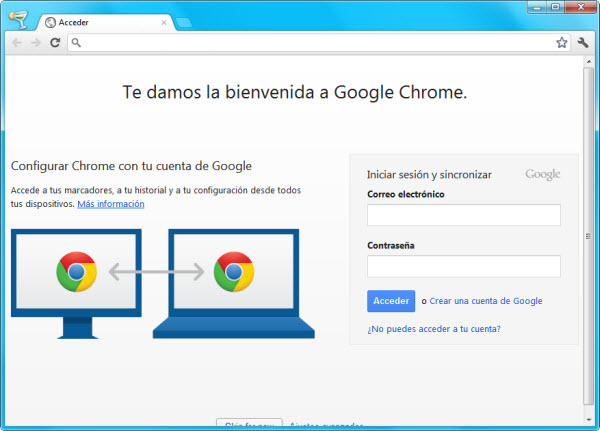Click the scrollbar up arrow
The height and width of the screenshot is (431, 600).
pos(589,61)
